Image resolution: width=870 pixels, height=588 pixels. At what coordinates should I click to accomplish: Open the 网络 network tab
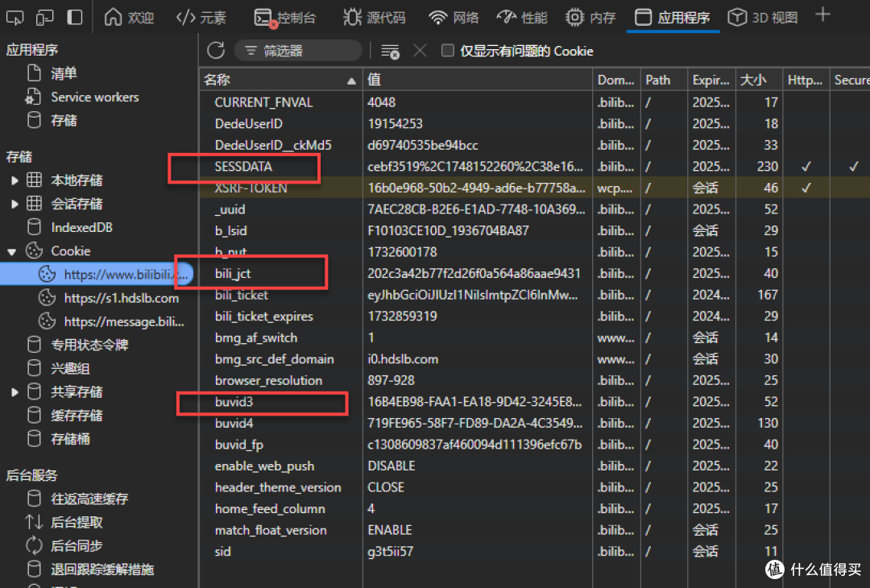[454, 18]
